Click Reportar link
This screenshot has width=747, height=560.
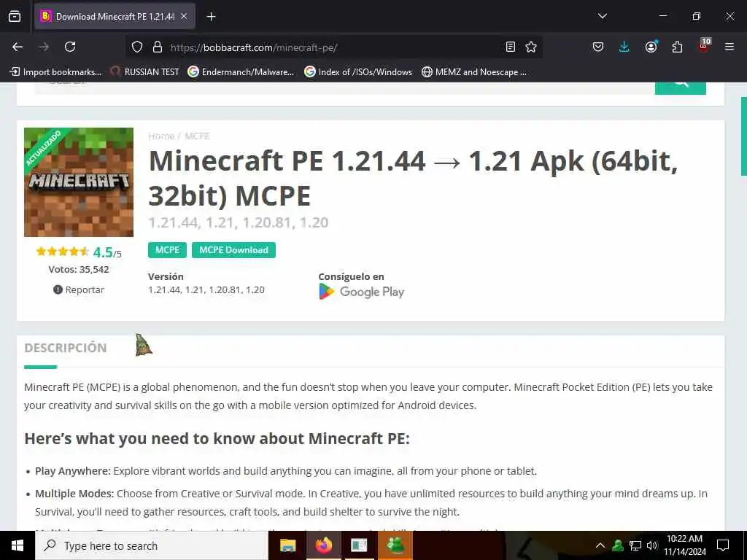79,289
